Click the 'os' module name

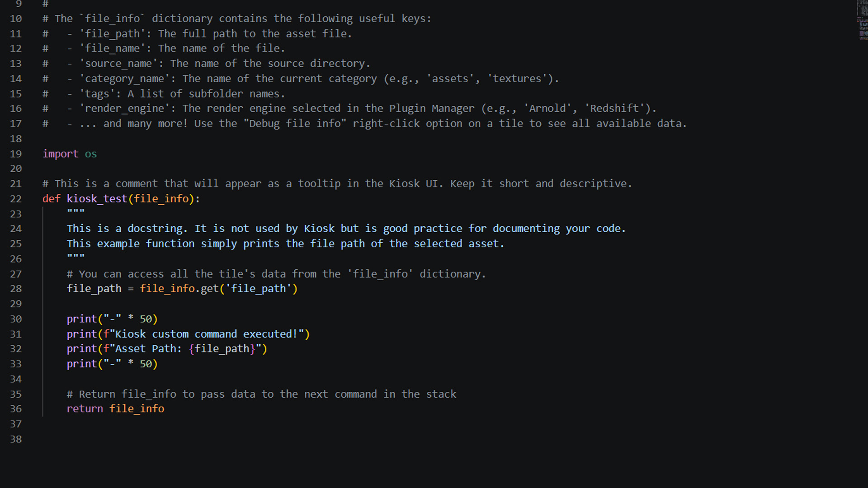click(90, 154)
